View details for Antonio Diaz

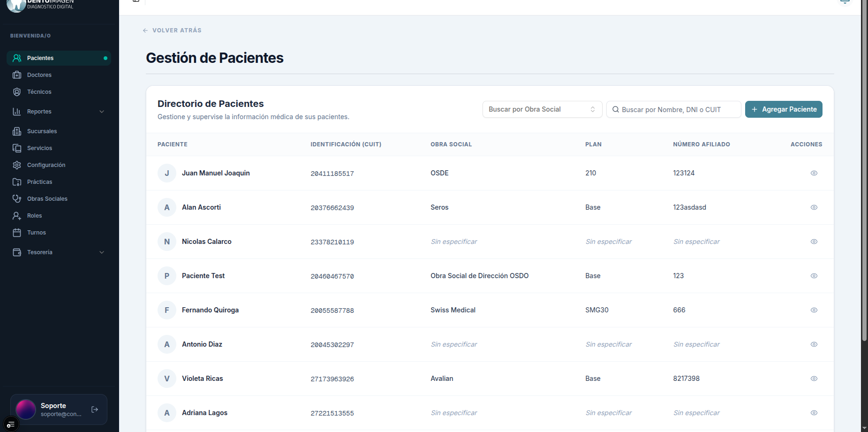tap(814, 344)
